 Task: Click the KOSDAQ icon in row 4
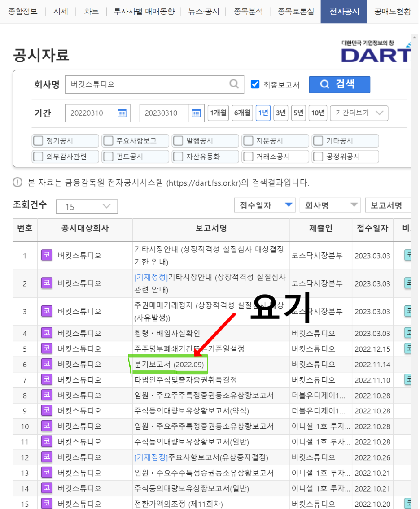[47, 333]
